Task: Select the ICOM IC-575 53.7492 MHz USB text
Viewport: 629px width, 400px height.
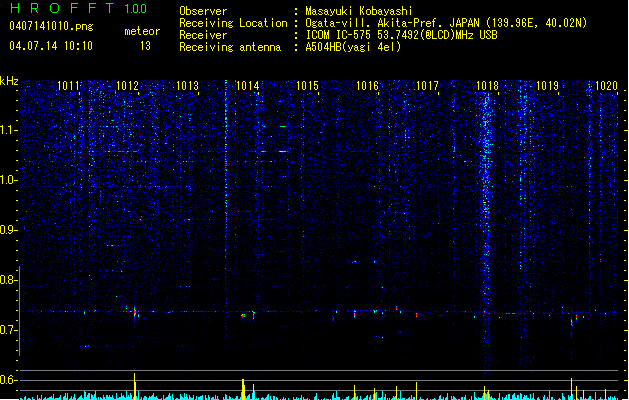Action: tap(402, 35)
